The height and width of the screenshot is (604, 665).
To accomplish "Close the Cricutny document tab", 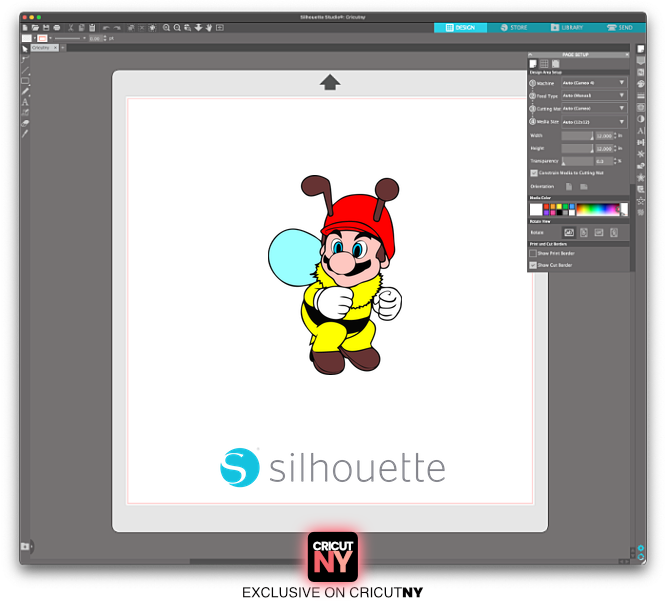I will [55, 48].
